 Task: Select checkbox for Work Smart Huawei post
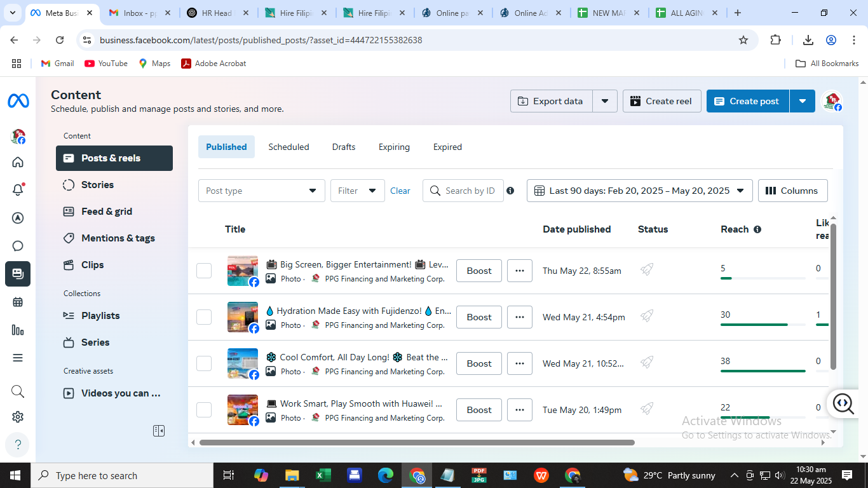[x=204, y=410]
